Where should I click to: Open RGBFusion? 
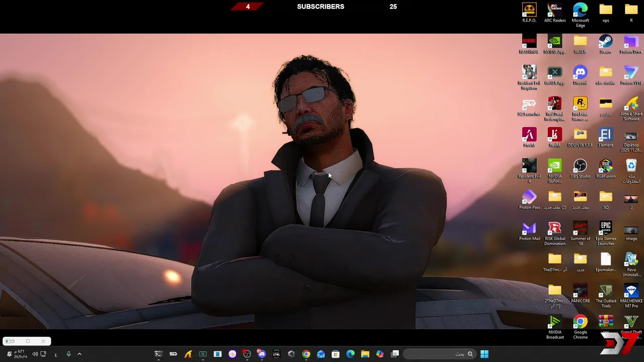(x=606, y=169)
